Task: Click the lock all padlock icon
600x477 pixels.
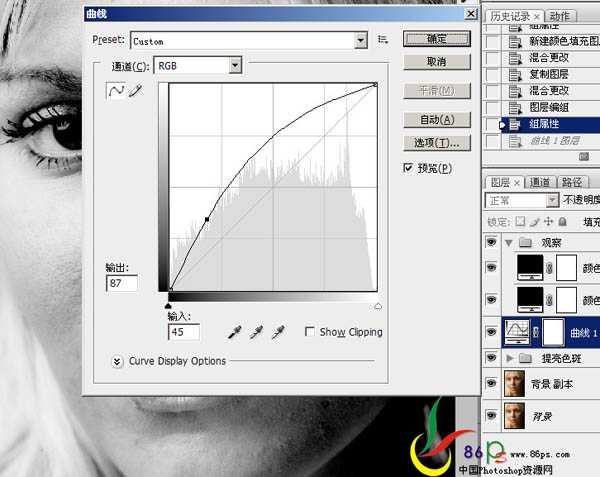Action: tap(562, 221)
